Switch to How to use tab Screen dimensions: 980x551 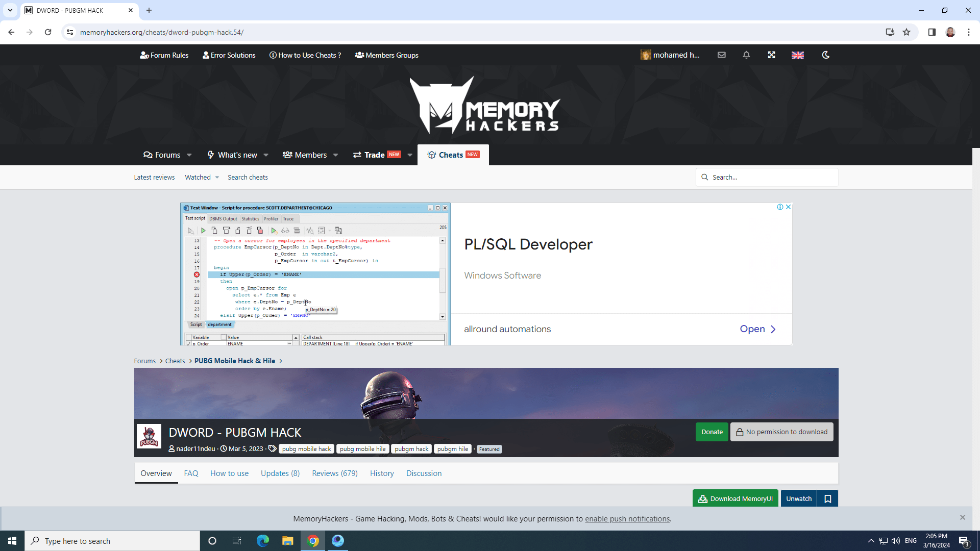click(229, 473)
